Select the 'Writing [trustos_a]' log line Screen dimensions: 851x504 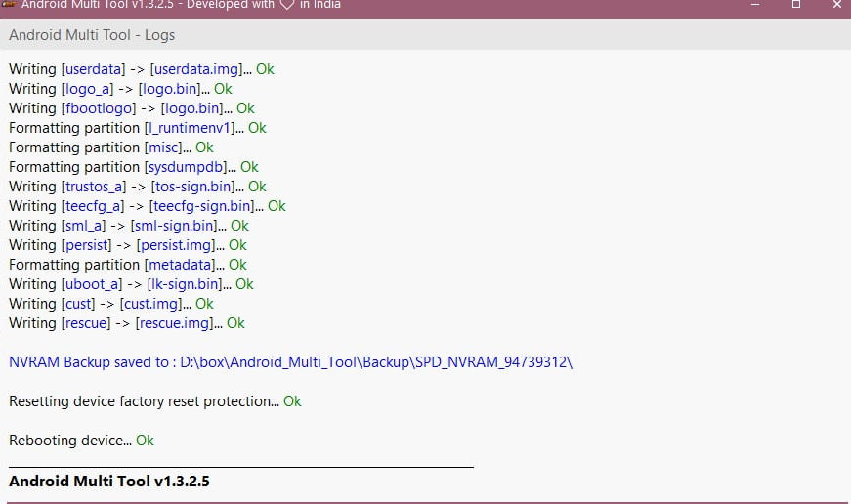click(x=138, y=187)
